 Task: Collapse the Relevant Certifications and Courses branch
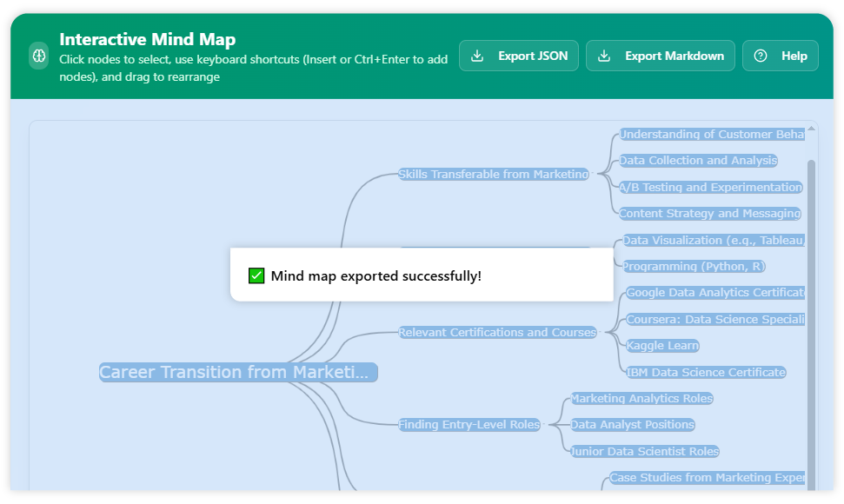click(x=601, y=332)
